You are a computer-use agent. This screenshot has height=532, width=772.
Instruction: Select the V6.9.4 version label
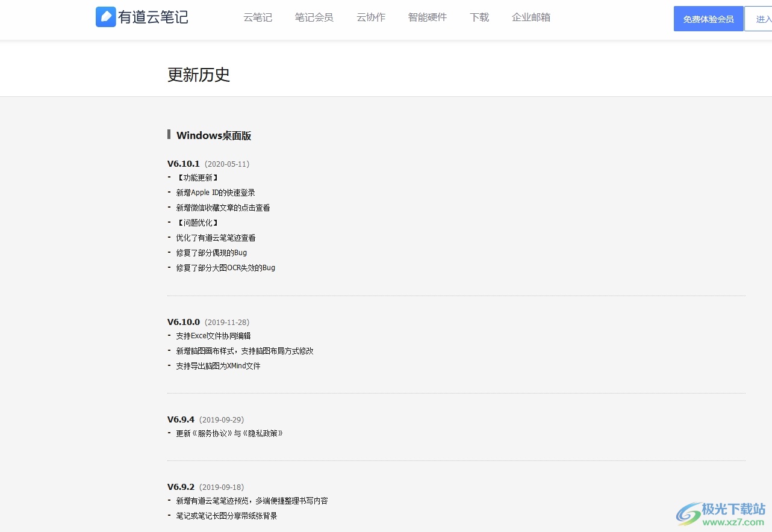click(x=181, y=419)
